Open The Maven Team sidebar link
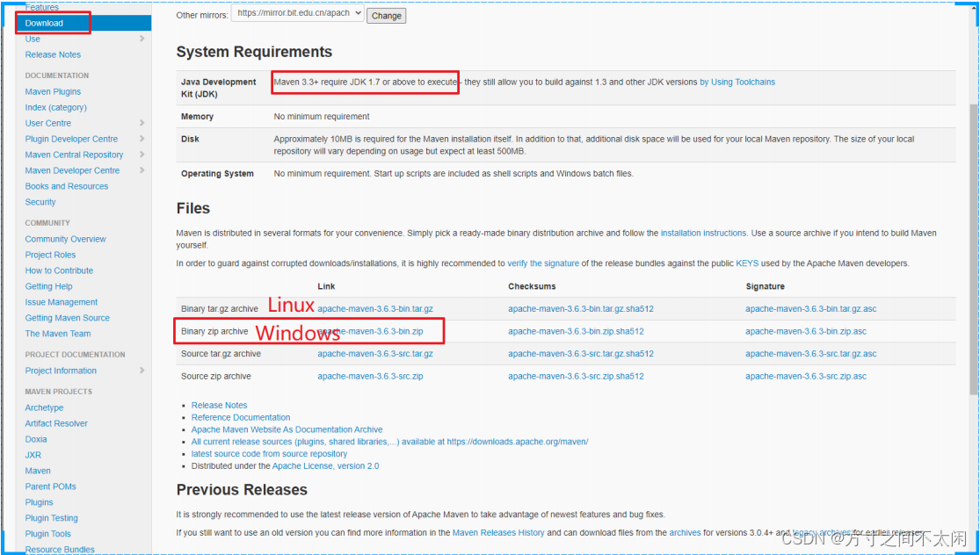Image resolution: width=980 pixels, height=555 pixels. [x=58, y=334]
